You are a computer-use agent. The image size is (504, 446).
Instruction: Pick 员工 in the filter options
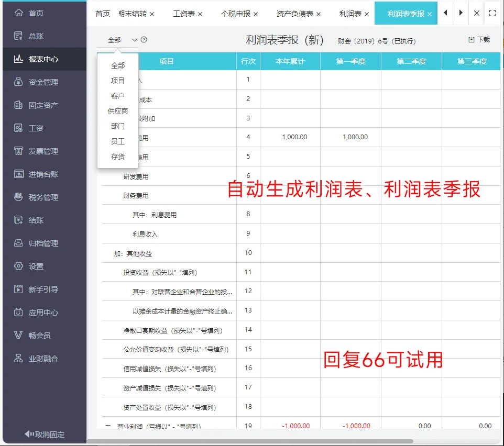pyautogui.click(x=117, y=141)
